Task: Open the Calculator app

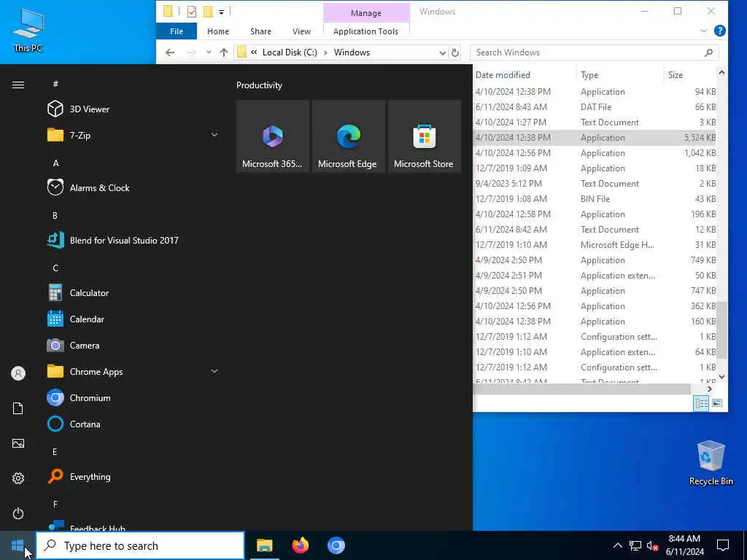Action: 133,293
